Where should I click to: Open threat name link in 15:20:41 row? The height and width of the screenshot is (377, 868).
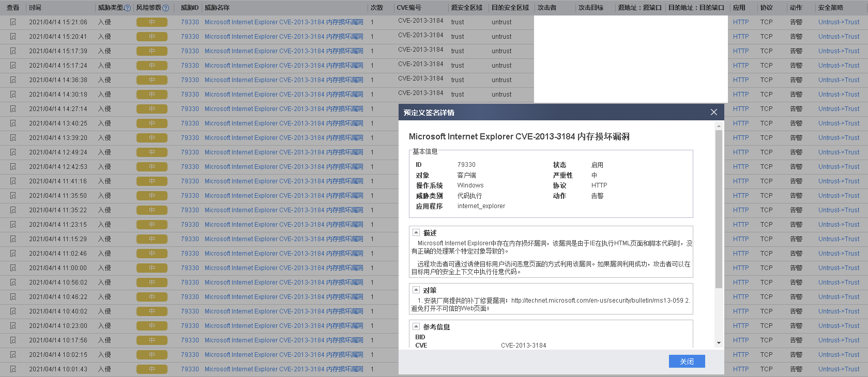point(284,37)
